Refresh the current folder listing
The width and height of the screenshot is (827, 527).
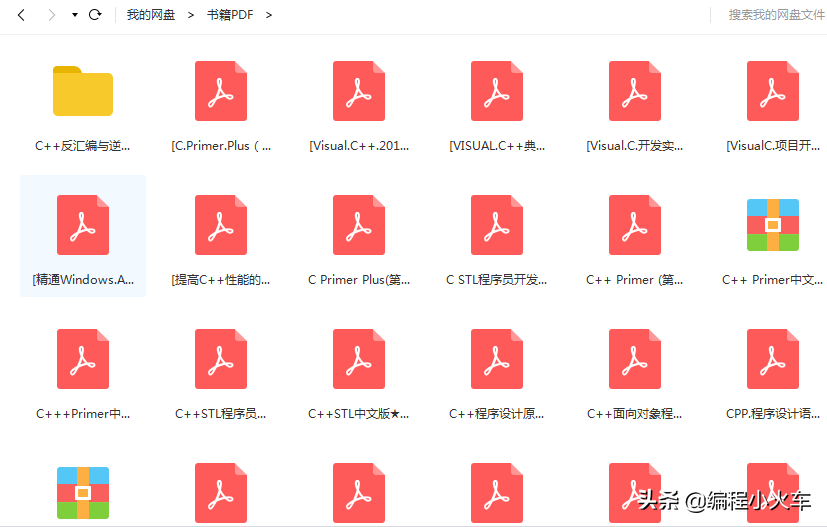coord(95,15)
